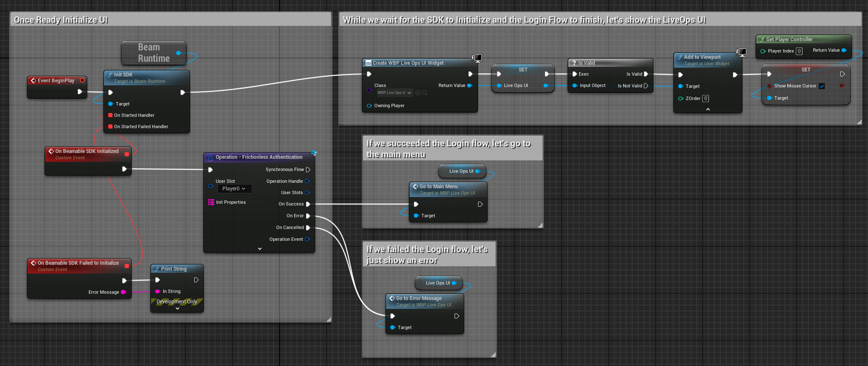The image size is (868, 366).
Task: Collapse the Add to Viewport node arrow
Action: point(708,109)
